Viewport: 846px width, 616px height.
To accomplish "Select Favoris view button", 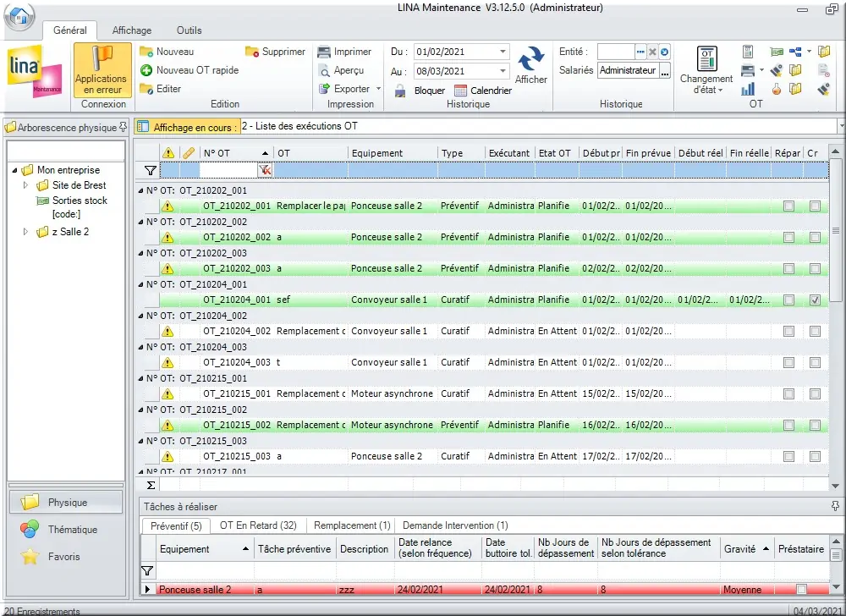I will pyautogui.click(x=66, y=556).
